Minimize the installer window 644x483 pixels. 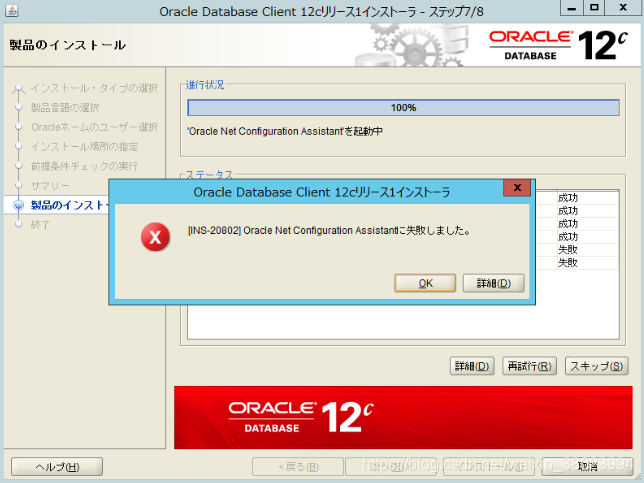tap(571, 8)
